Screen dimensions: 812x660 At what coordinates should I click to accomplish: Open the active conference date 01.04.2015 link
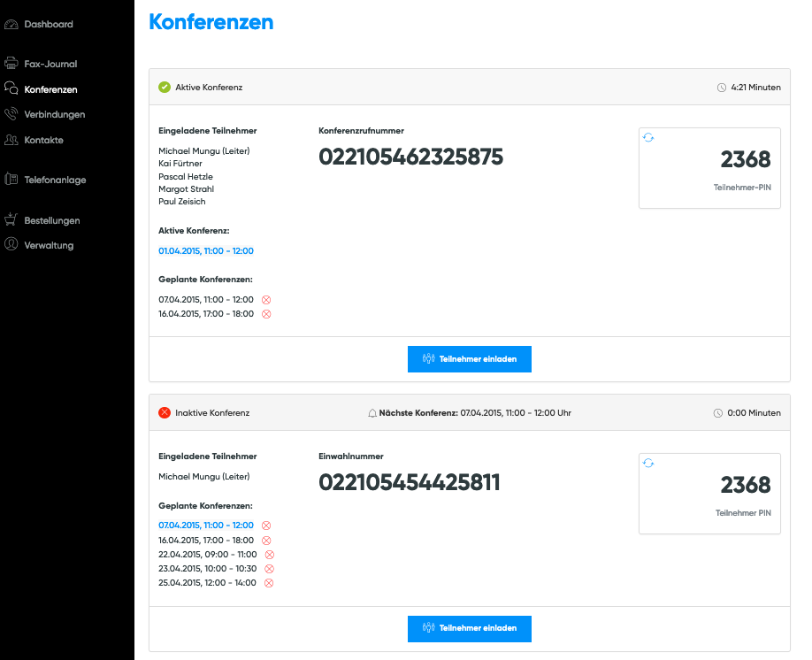206,251
